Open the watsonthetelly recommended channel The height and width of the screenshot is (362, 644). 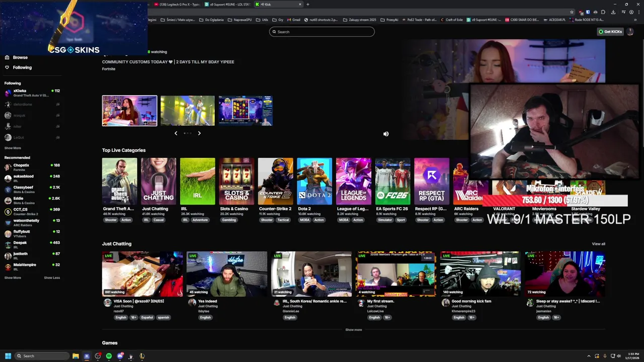[x=32, y=223]
